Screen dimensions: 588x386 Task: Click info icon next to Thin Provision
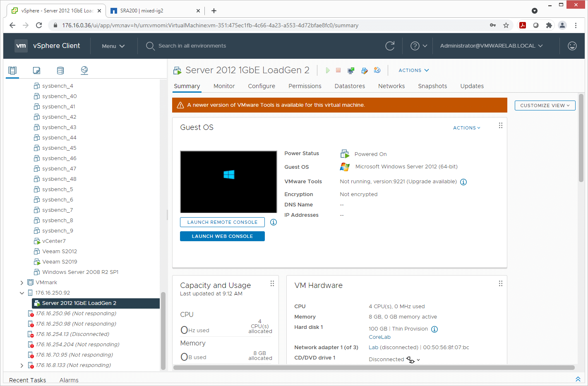click(434, 329)
